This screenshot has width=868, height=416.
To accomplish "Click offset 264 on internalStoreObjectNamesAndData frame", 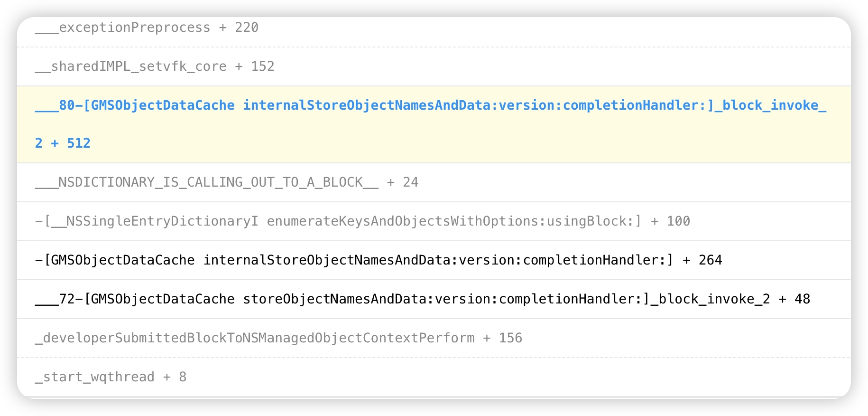I will click(711, 260).
